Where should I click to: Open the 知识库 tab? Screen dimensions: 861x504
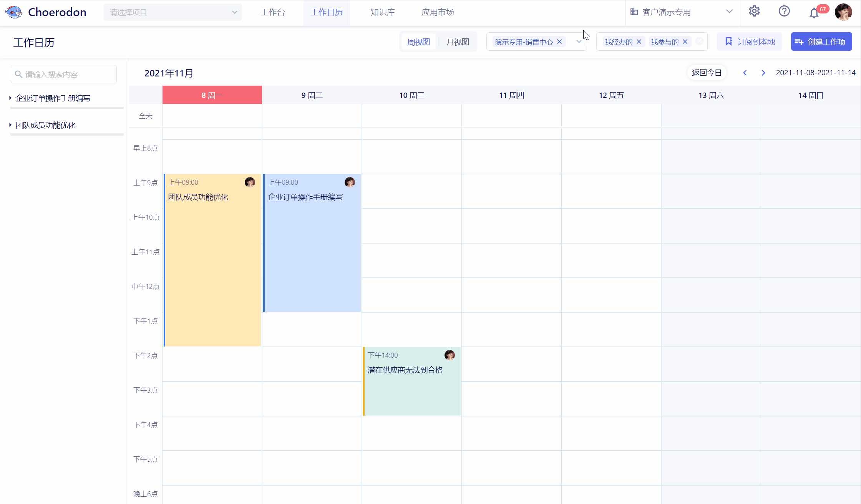point(382,12)
